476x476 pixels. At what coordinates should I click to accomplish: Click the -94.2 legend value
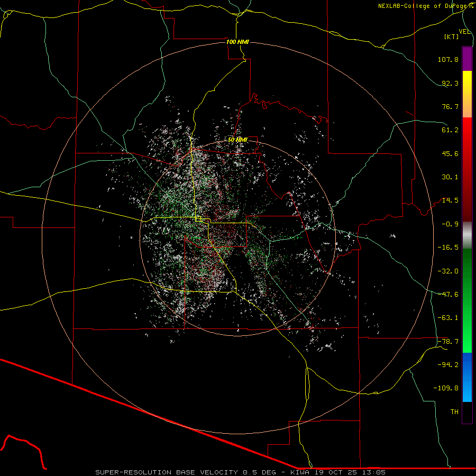coord(448,365)
